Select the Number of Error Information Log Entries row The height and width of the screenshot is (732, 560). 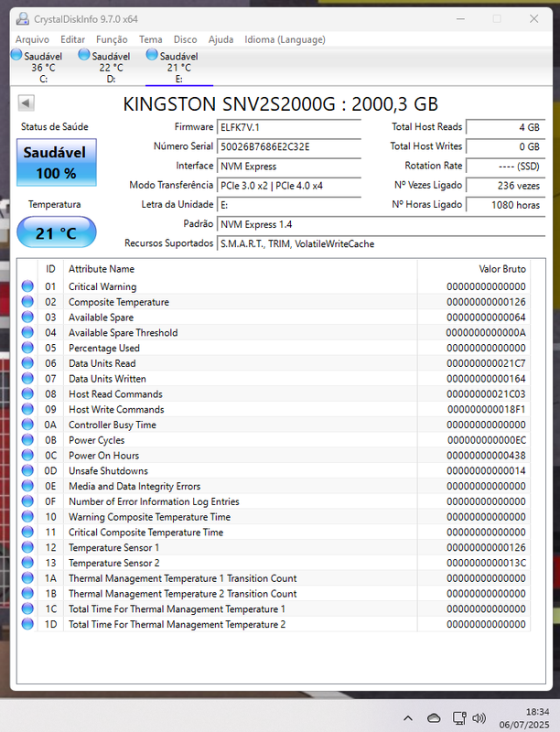click(x=274, y=501)
